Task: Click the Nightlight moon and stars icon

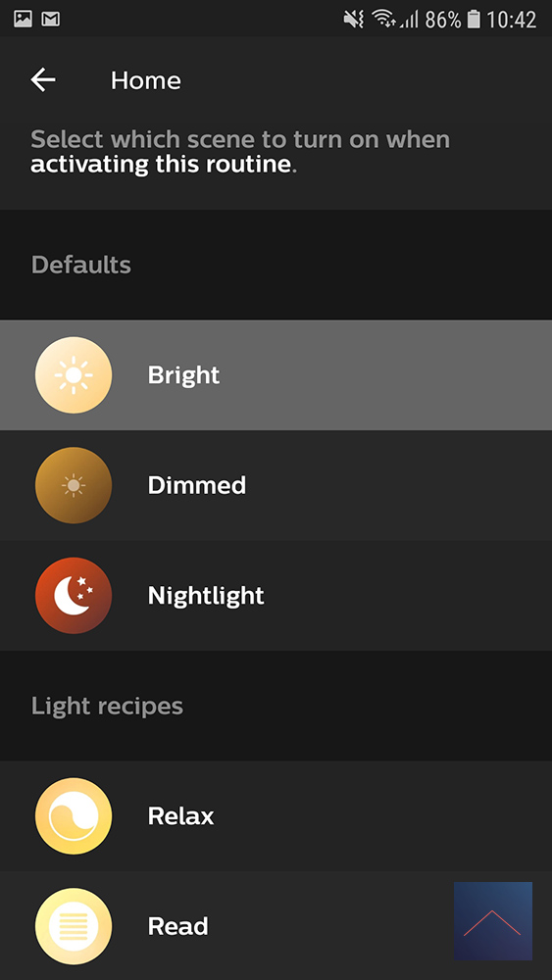Action: [74, 595]
